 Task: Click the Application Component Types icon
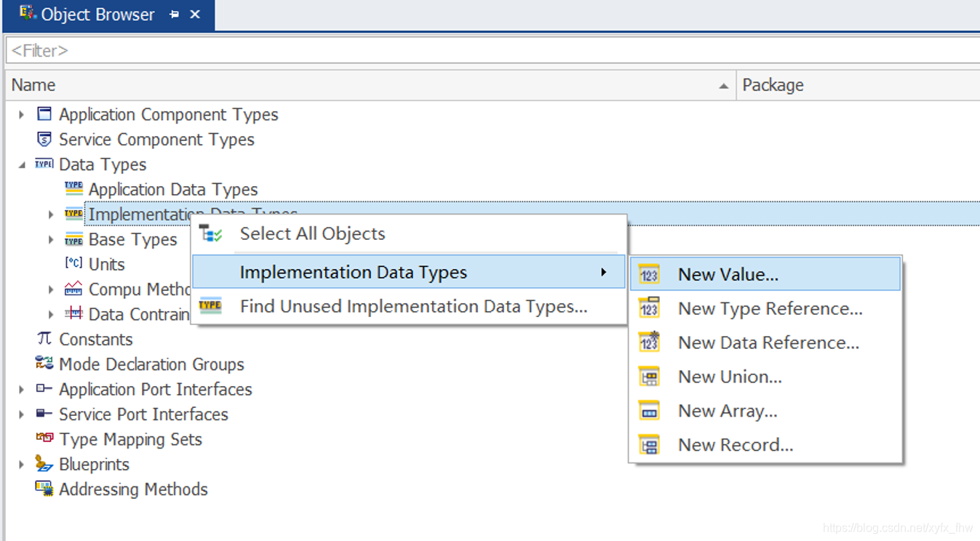pyautogui.click(x=44, y=114)
